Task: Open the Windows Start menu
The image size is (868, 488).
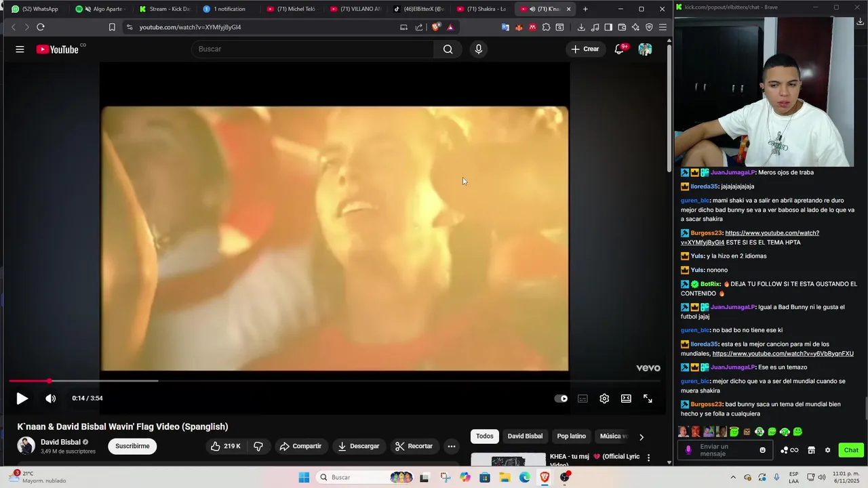Action: click(x=304, y=477)
